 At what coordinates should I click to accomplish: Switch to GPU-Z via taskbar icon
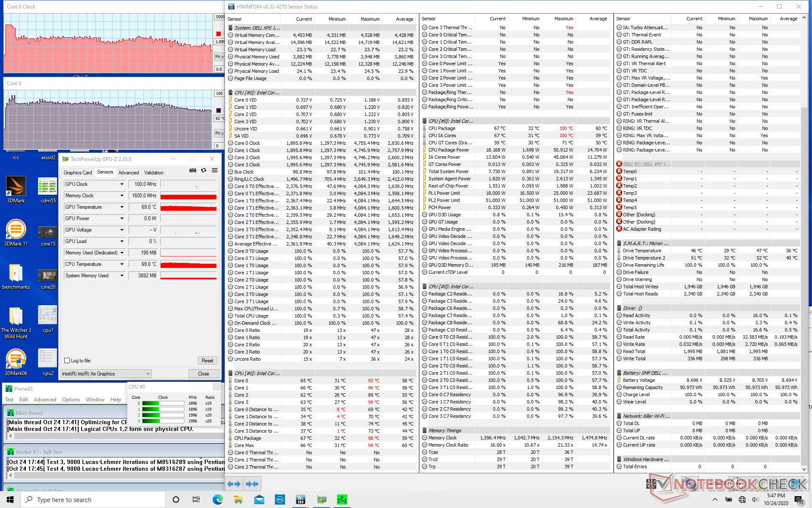(x=321, y=500)
